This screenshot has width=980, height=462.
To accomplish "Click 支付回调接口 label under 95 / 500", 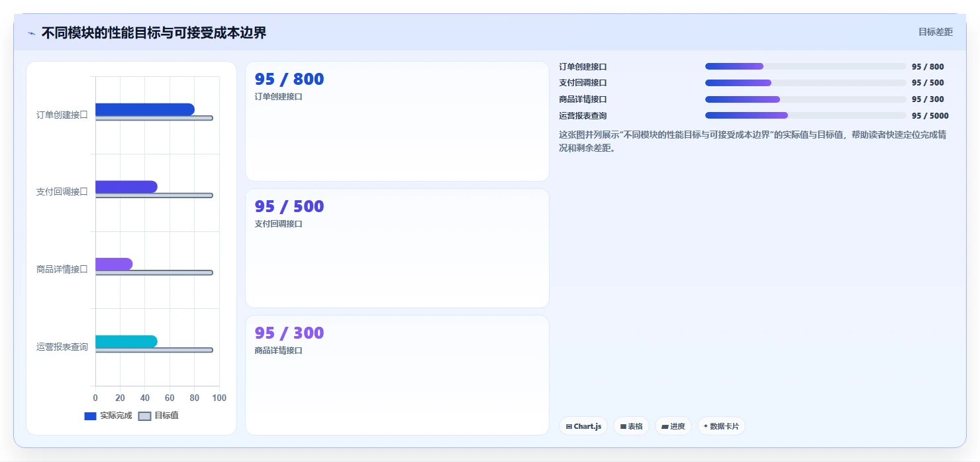I will (278, 224).
